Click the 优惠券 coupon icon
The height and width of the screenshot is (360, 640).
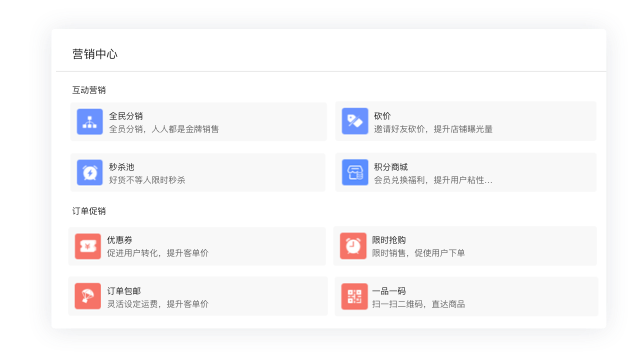(x=88, y=246)
